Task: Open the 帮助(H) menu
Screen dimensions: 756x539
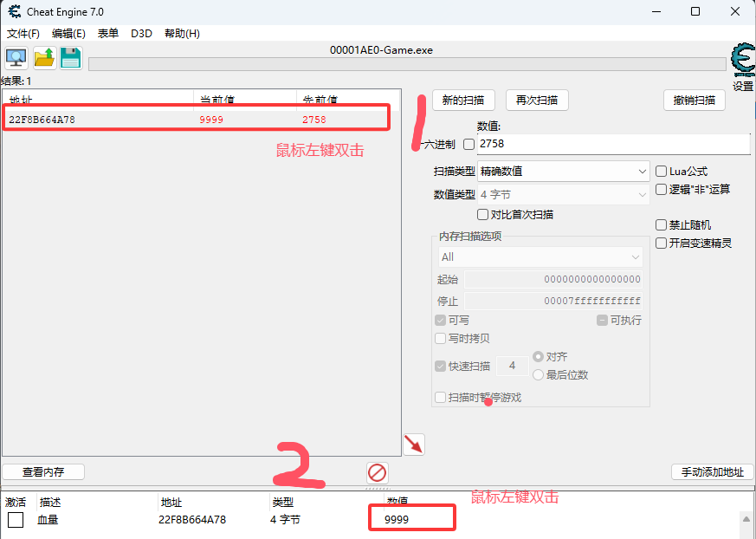Action: point(182,33)
